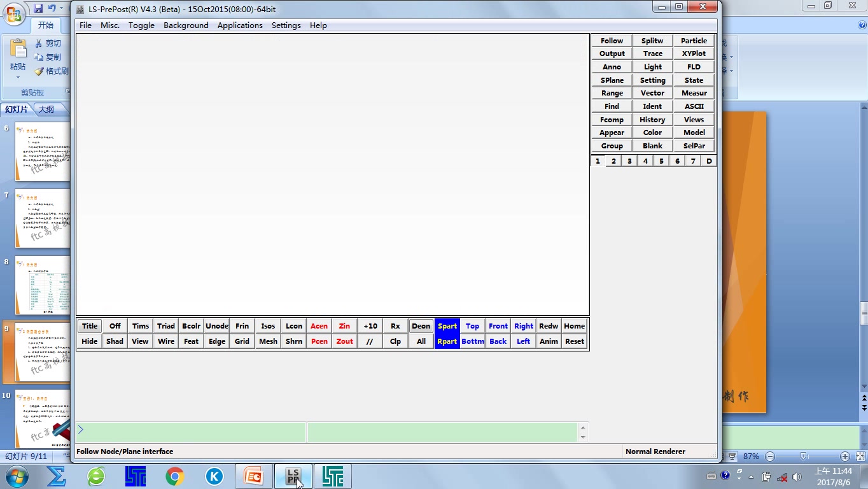Select slide 10 thumbnail in PowerPoint
Screen dimensions: 868x489
click(x=42, y=419)
